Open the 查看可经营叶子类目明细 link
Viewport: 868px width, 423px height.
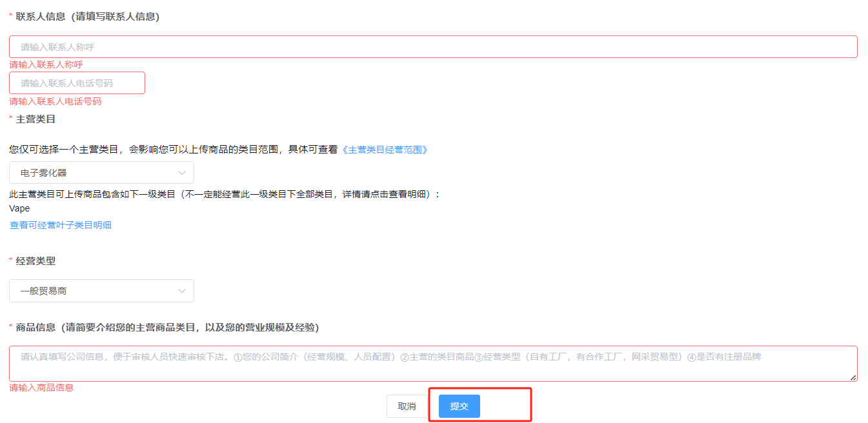[x=60, y=225]
